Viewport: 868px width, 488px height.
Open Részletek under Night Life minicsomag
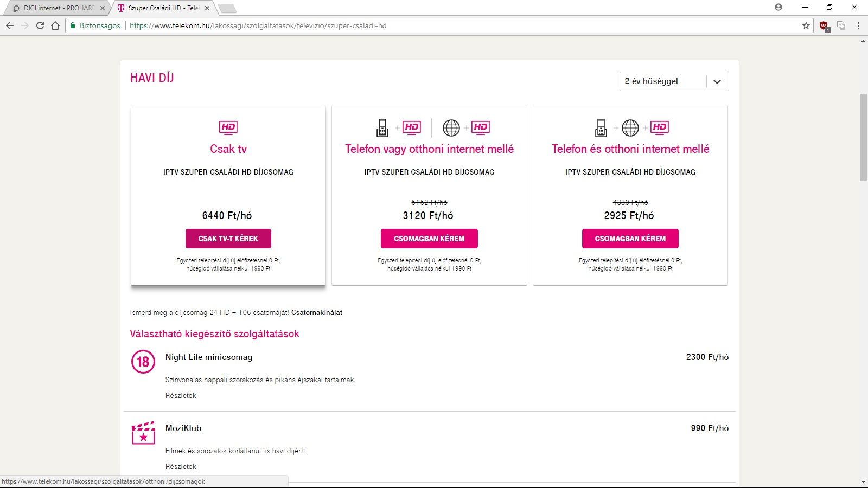[181, 396]
